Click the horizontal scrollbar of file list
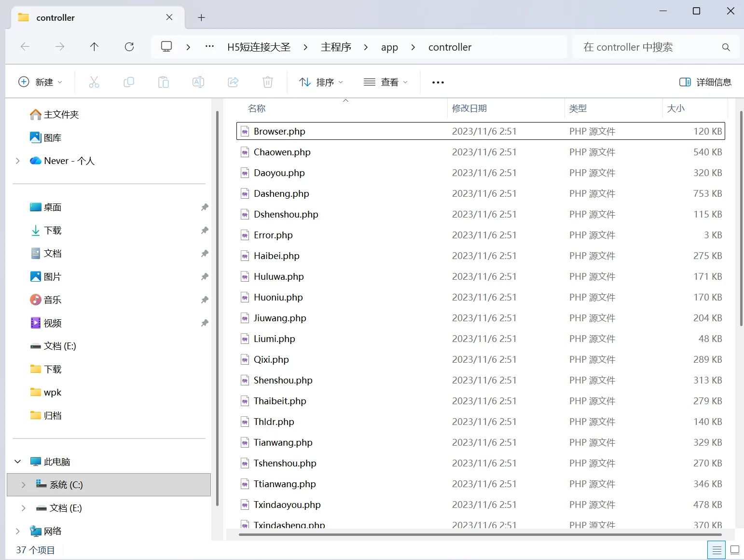The height and width of the screenshot is (560, 744). coord(480,534)
